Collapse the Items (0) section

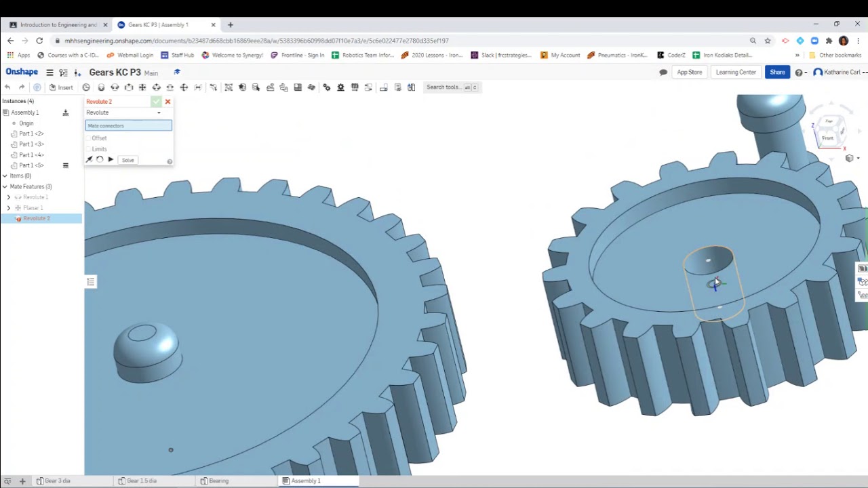[x=5, y=176]
